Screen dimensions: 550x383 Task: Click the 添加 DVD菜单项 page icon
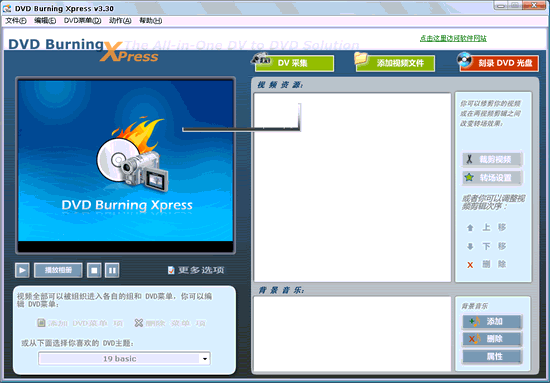point(41,323)
